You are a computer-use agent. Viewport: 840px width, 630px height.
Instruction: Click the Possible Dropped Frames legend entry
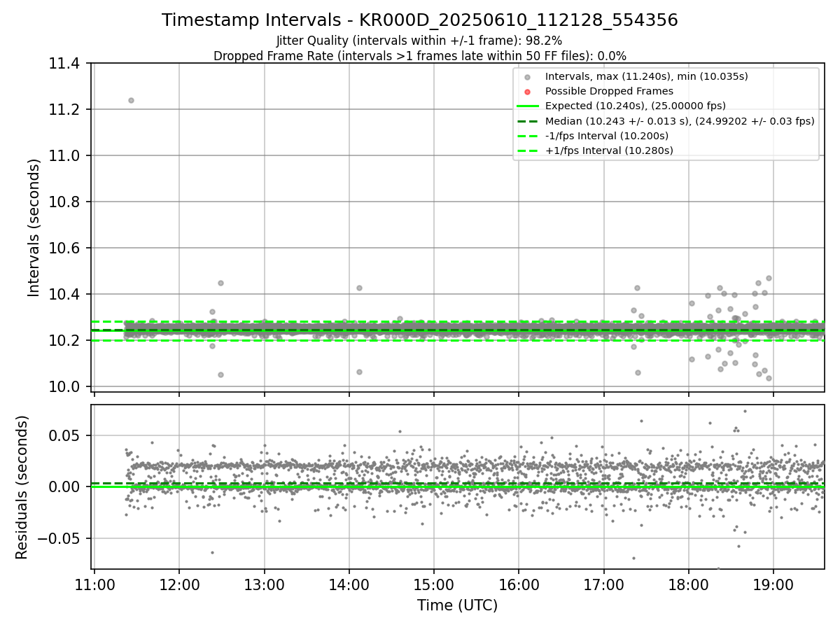609,91
